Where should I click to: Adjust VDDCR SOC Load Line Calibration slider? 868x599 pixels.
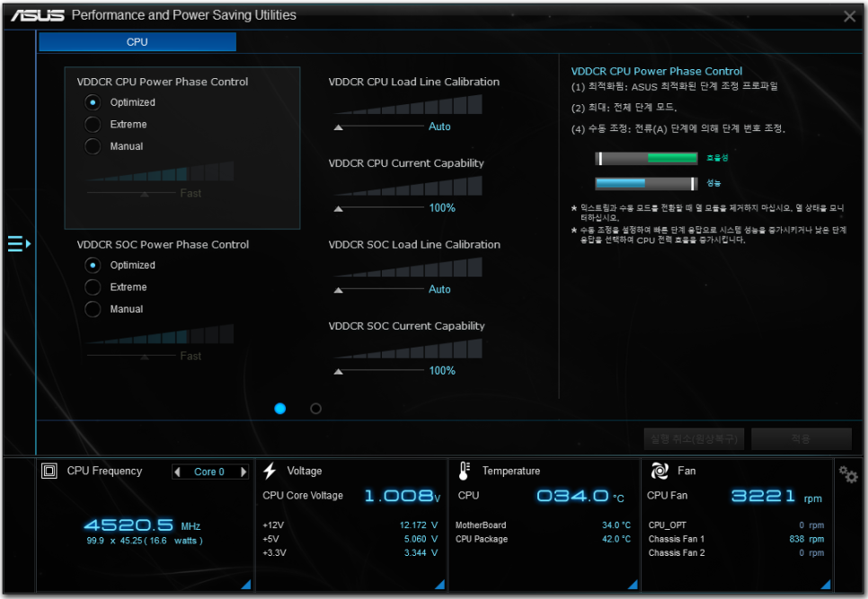click(379, 289)
